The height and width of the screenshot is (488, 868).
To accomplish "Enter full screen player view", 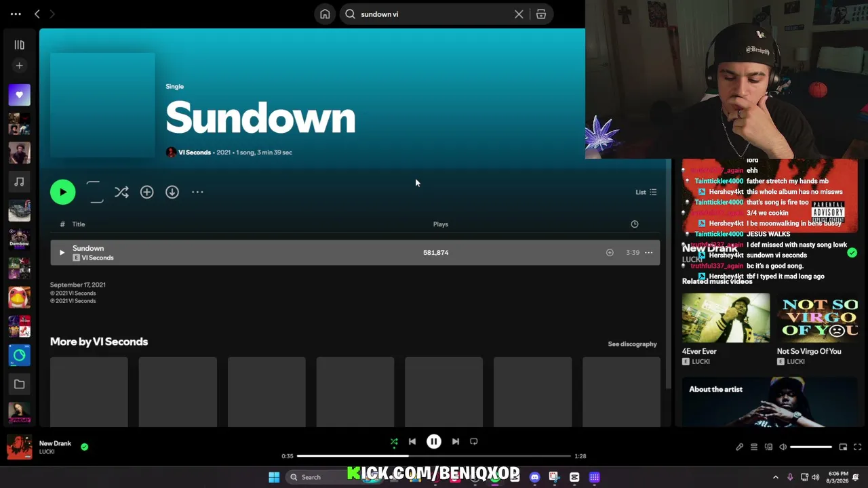I will pyautogui.click(x=858, y=447).
